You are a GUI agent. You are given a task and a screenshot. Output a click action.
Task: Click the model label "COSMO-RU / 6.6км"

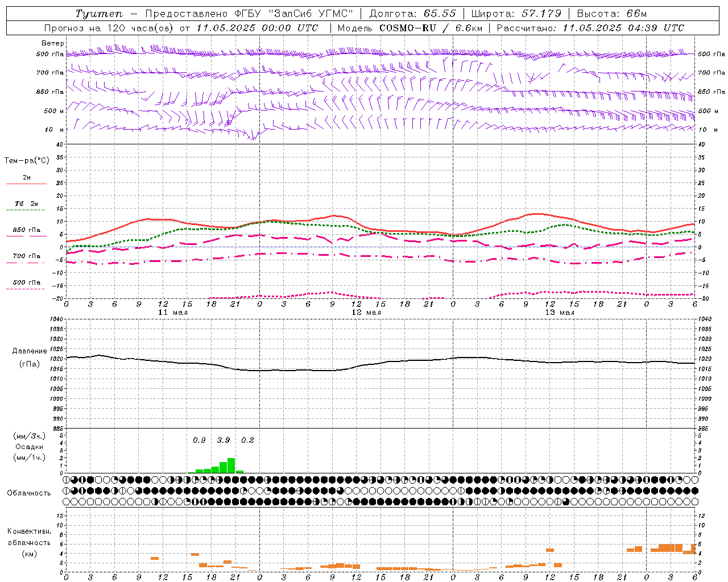coord(431,28)
